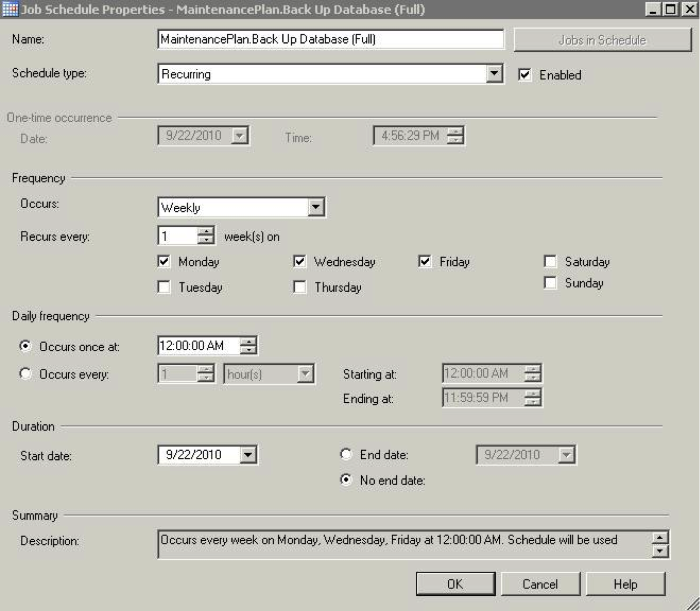Open Help for the schedule dialog
Image resolution: width=700 pixels, height=611 pixels.
point(625,584)
